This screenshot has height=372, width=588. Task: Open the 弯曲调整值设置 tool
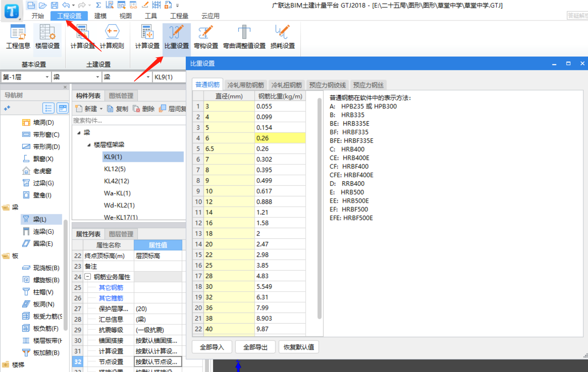(244, 37)
